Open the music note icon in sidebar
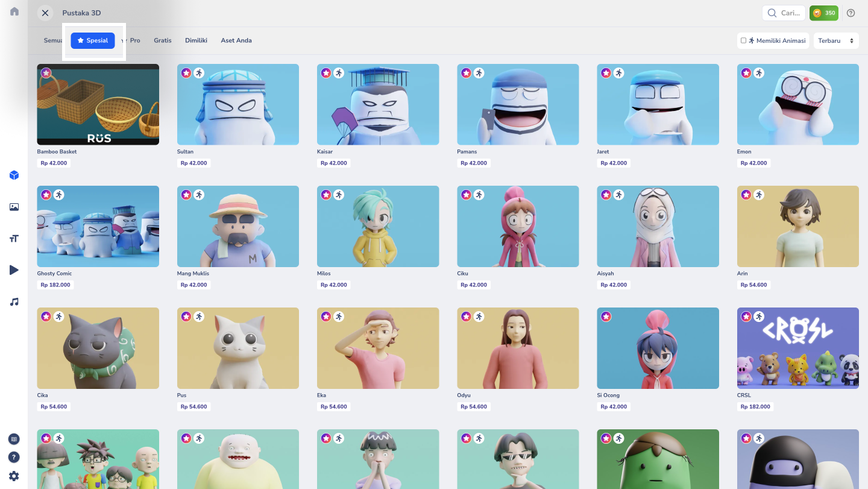 (14, 301)
